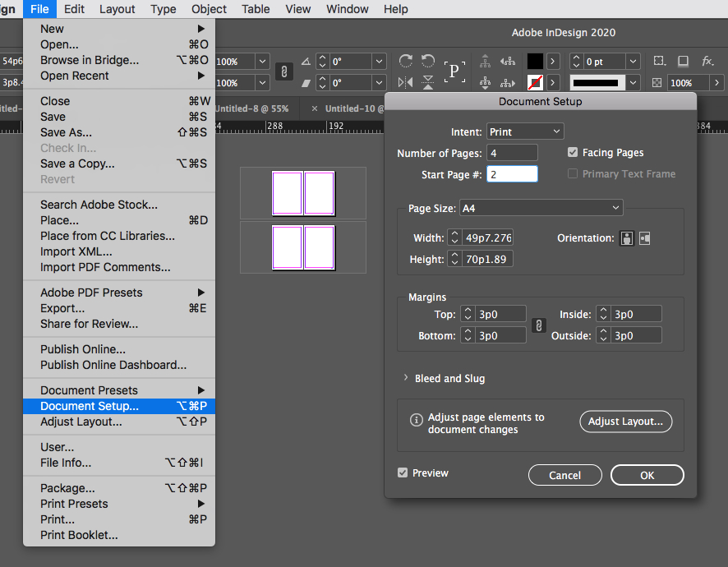The height and width of the screenshot is (567, 728).
Task: Click the black fill color swatch
Action: (535, 62)
